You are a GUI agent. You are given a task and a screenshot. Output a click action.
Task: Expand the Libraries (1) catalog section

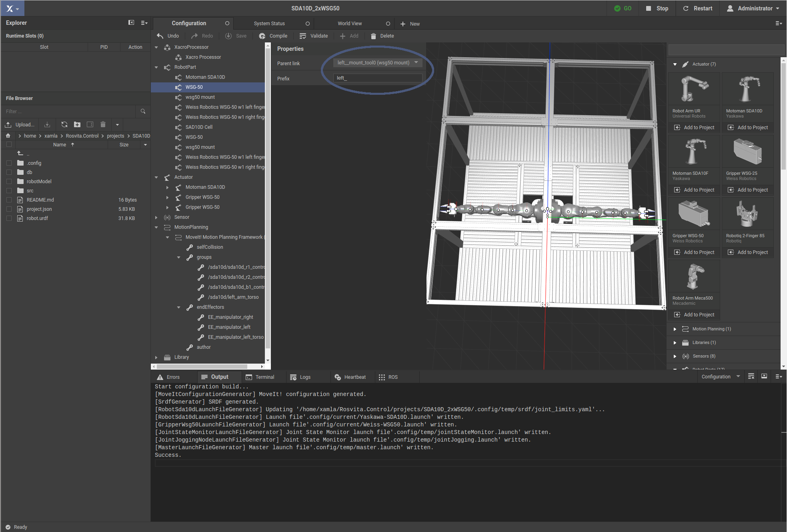(675, 343)
